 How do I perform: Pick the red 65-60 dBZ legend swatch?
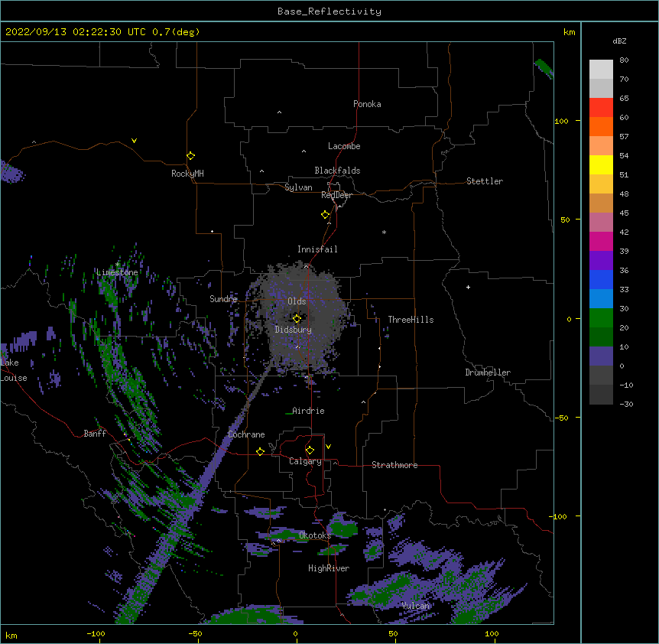point(601,107)
